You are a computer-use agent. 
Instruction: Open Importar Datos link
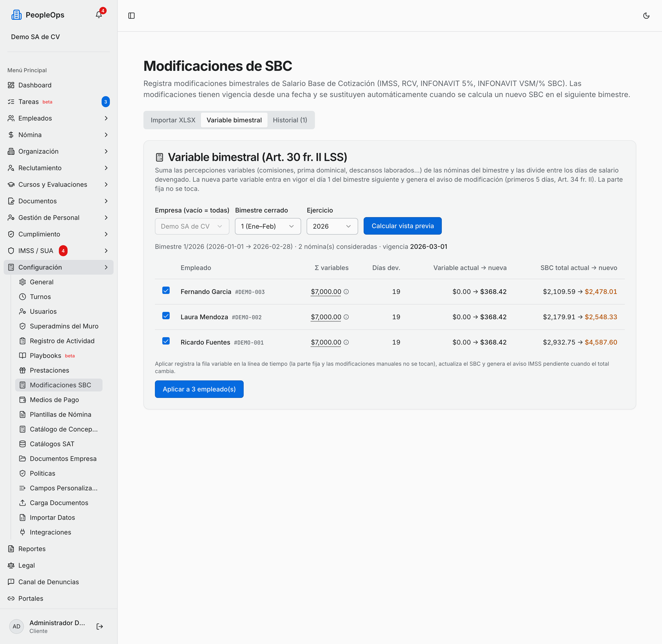point(59,517)
